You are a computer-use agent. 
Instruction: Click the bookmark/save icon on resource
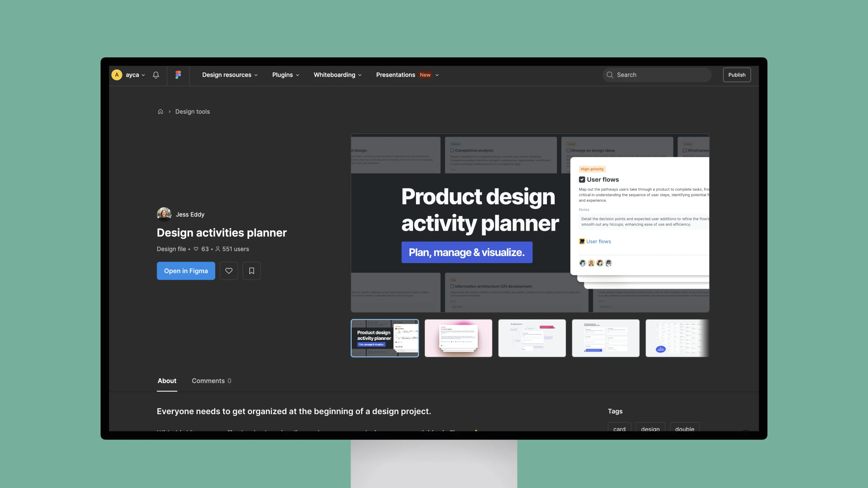252,270
